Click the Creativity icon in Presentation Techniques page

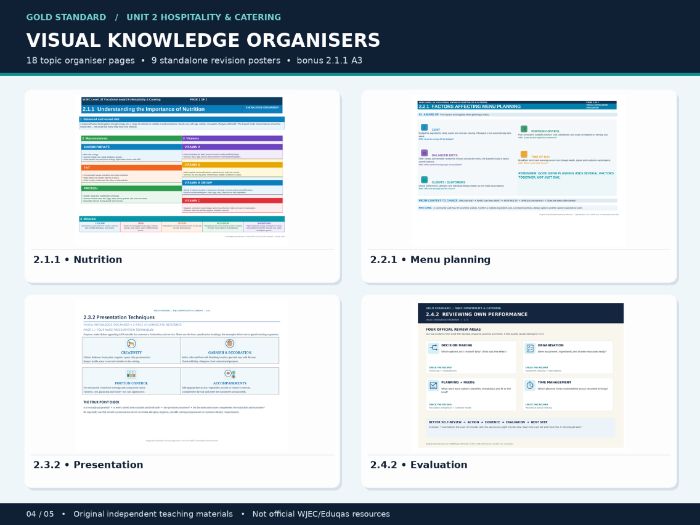[x=131, y=343]
